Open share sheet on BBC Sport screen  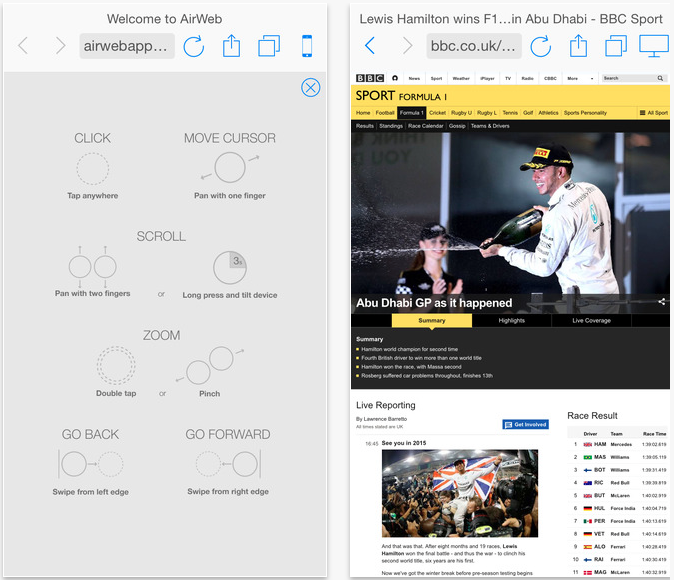[x=578, y=46]
